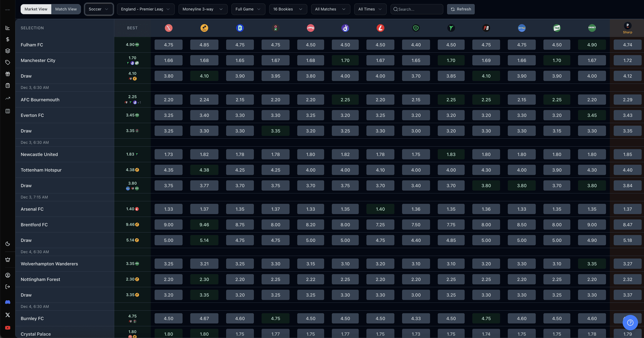Toggle dark mode moon icon
The width and height of the screenshot is (644, 338).
pos(7,244)
